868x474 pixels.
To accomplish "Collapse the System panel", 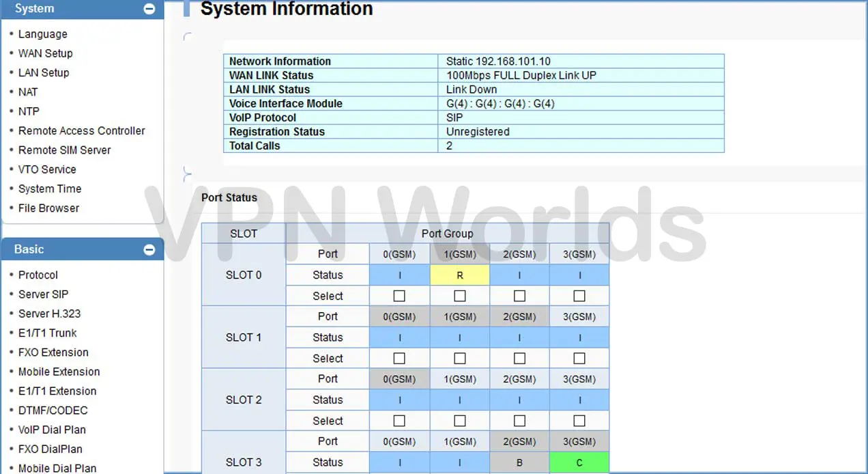I will click(149, 9).
